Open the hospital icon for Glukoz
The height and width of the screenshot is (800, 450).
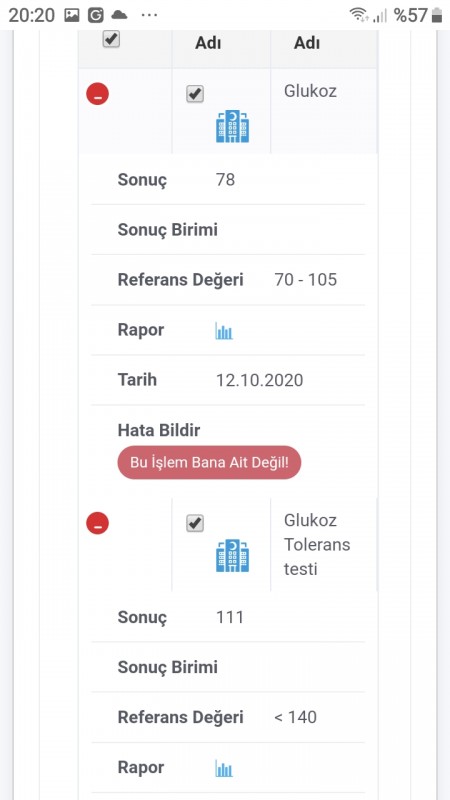(x=232, y=126)
